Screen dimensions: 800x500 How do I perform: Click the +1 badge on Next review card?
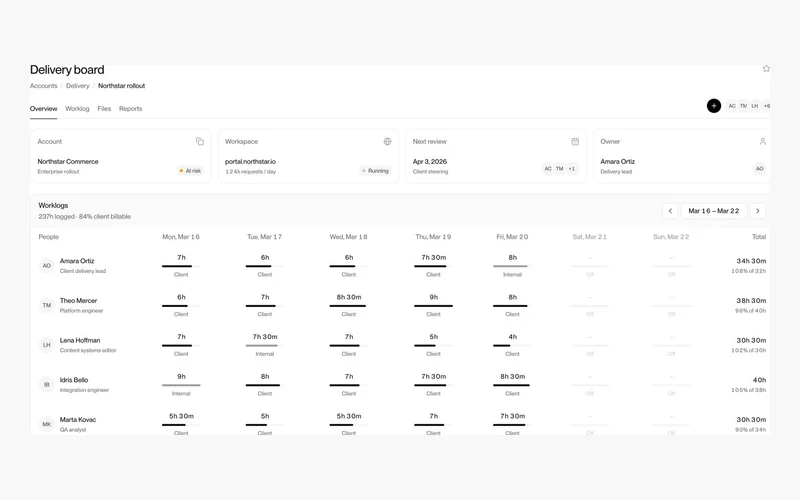[572, 169]
